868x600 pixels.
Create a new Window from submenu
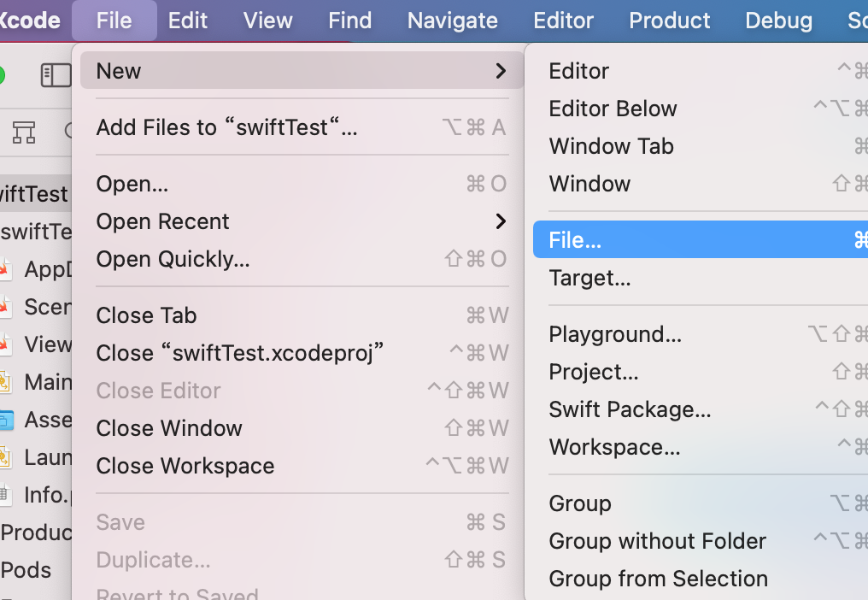pyautogui.click(x=701, y=184)
